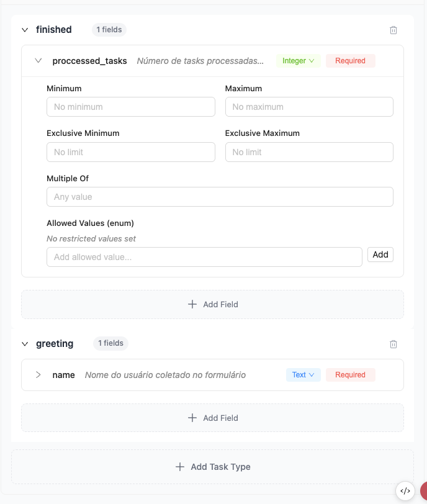Toggle the Required badge on proccessed_tasks
The height and width of the screenshot is (504, 427).
pos(350,60)
